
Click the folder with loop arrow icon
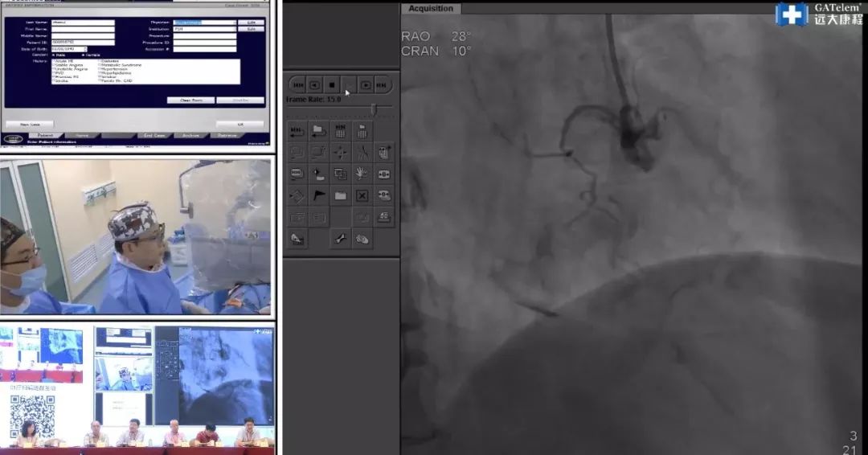[x=318, y=131]
